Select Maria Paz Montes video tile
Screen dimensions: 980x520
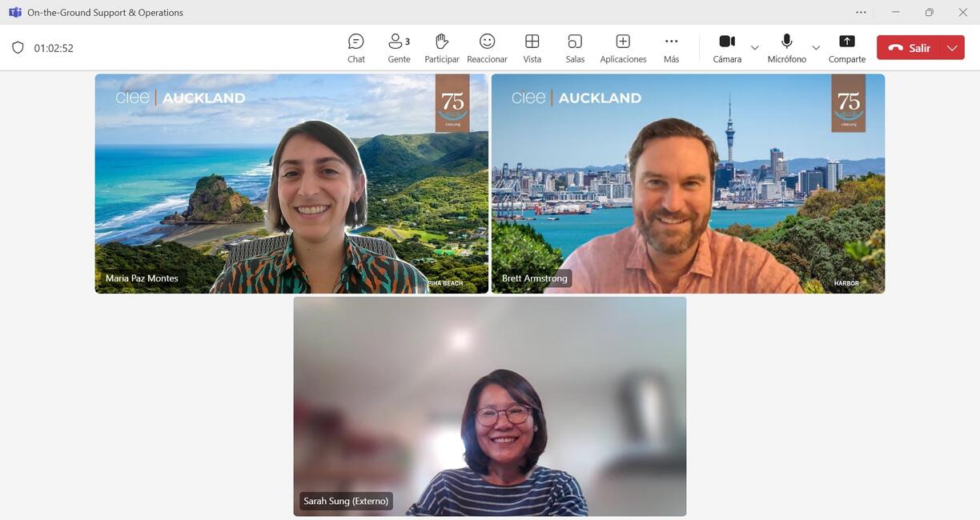pos(291,184)
